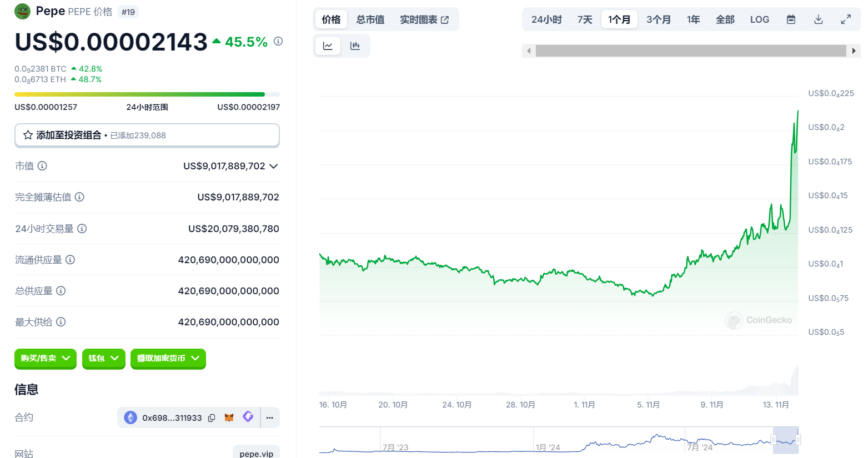Viewport: 868px width, 458px height.
Task: Select the Market Cap chart tab
Action: [x=370, y=19]
